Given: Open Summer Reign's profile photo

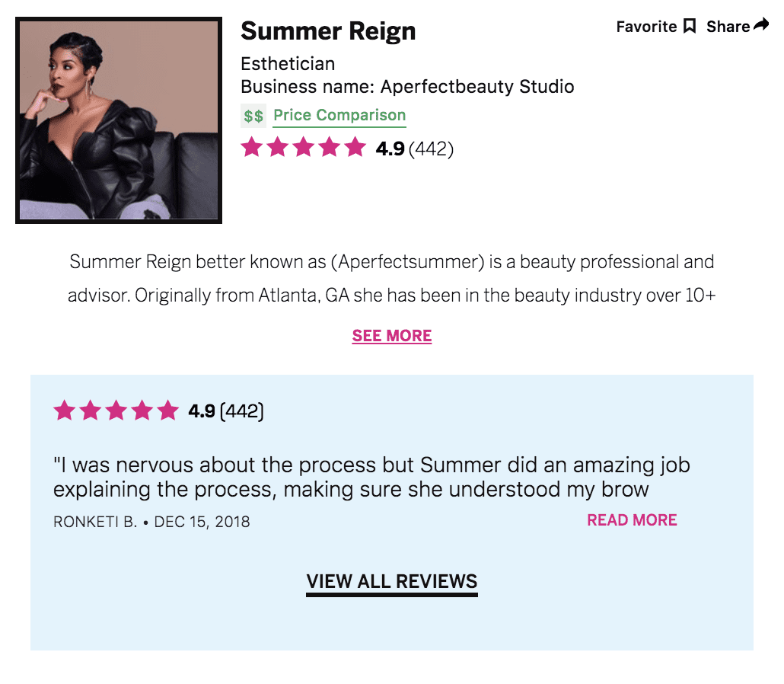Looking at the screenshot, I should (119, 120).
